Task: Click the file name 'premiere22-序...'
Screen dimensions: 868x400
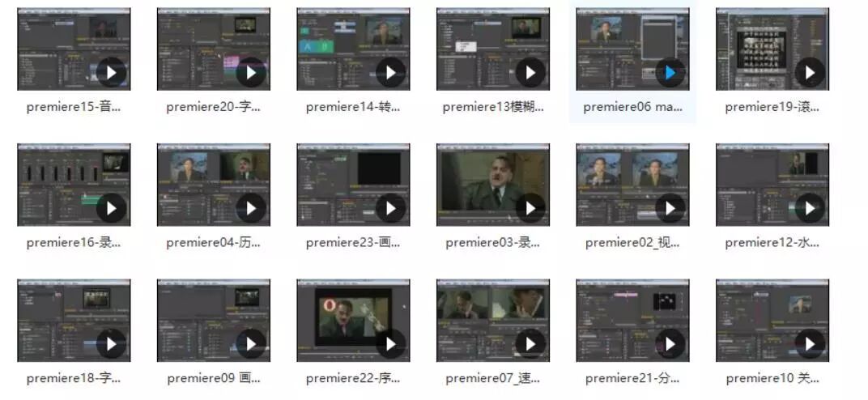Action: pos(353,378)
